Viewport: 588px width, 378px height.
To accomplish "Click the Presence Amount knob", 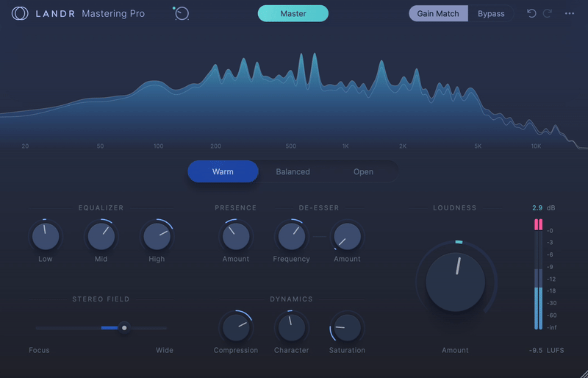I will pos(236,237).
